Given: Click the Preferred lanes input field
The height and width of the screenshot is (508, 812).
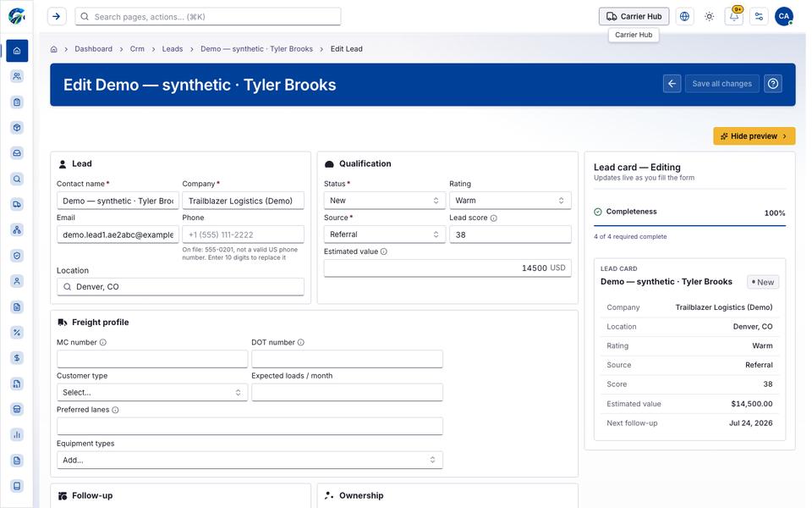Looking at the screenshot, I should tap(250, 426).
